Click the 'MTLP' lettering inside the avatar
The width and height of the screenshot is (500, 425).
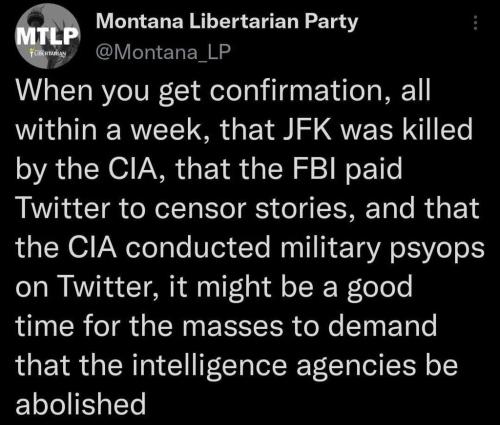(x=48, y=36)
